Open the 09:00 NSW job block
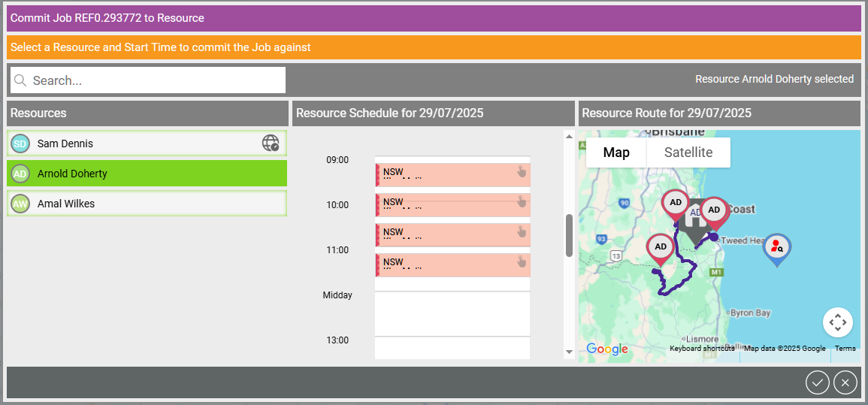 [453, 175]
